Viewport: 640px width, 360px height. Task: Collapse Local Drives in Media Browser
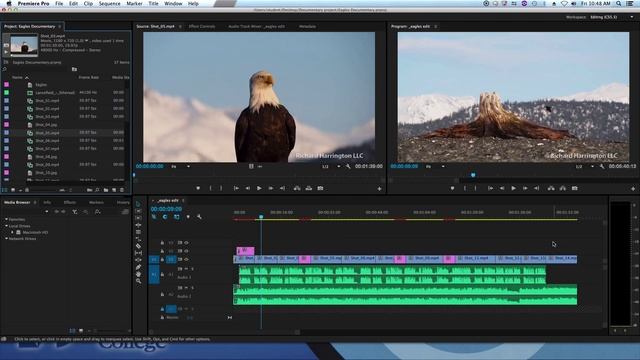[x=7, y=226]
